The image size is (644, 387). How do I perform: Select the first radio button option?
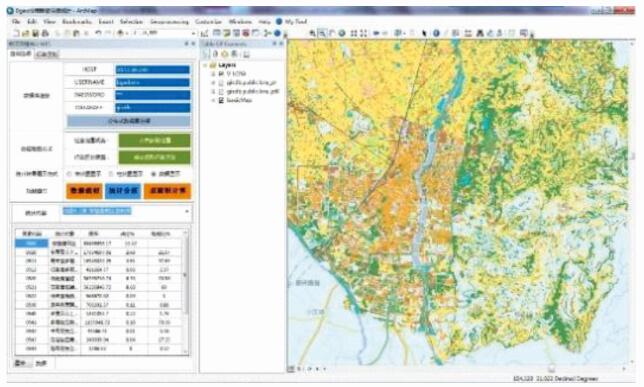click(x=69, y=174)
